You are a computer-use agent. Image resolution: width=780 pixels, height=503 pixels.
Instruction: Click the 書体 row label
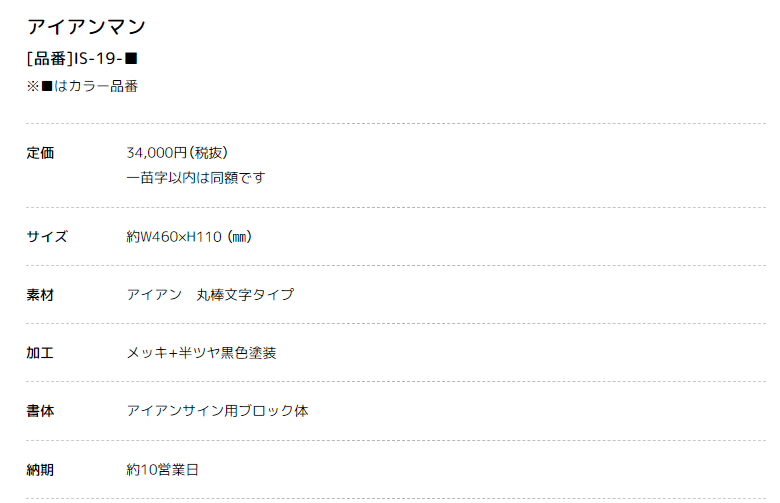[40, 411]
